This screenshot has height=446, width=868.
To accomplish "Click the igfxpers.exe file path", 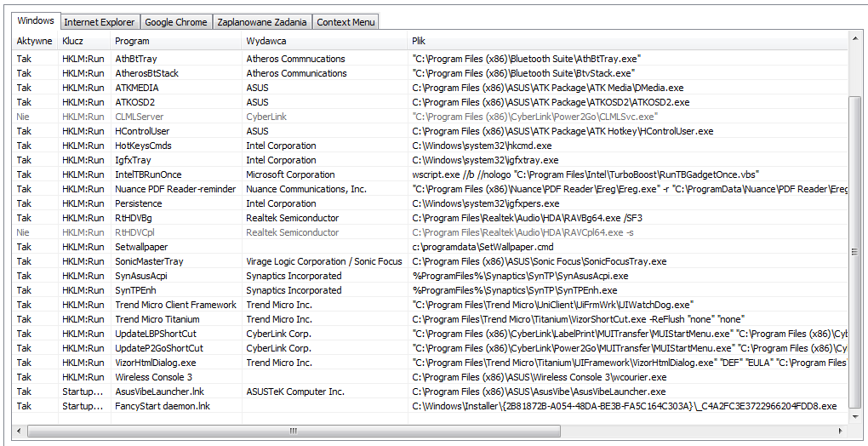I will 485,203.
